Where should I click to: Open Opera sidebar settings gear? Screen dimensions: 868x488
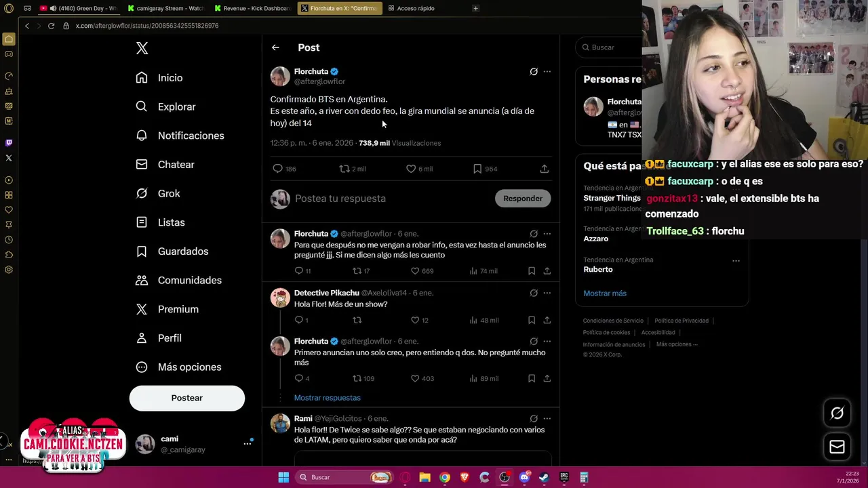9,269
